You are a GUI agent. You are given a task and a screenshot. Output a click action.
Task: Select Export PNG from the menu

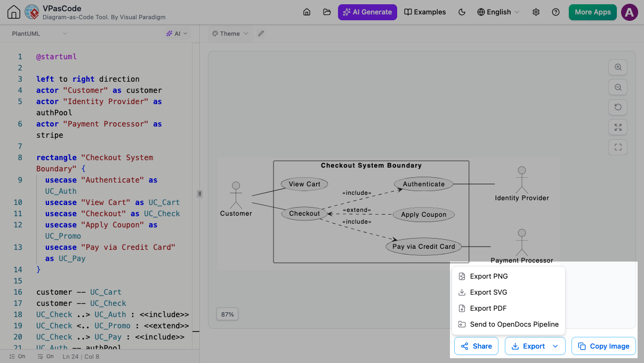[509, 276]
